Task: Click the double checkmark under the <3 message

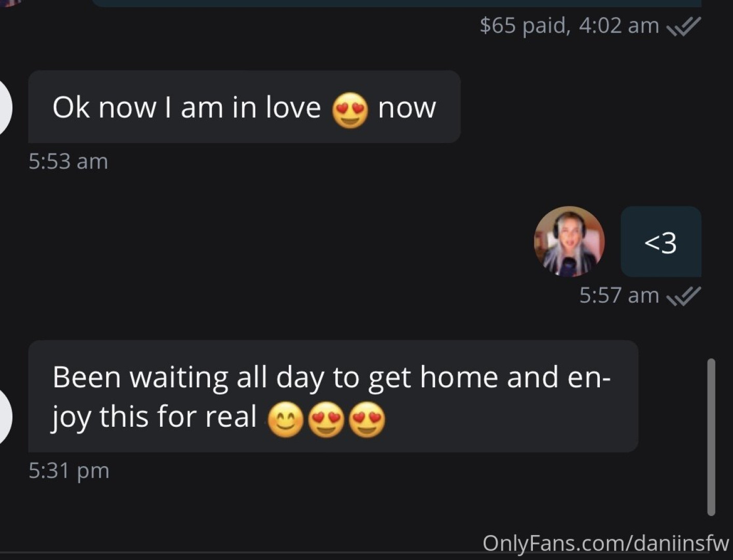Action: point(683,296)
